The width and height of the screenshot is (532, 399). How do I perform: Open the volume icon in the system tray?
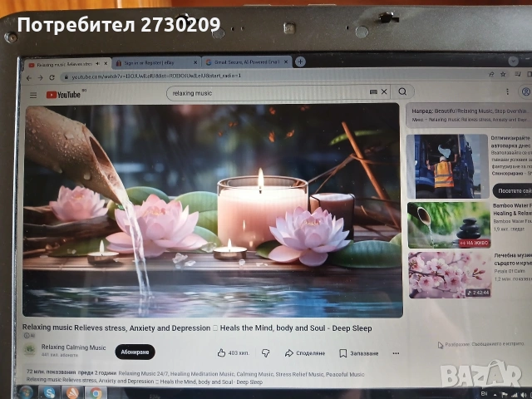pos(522,395)
